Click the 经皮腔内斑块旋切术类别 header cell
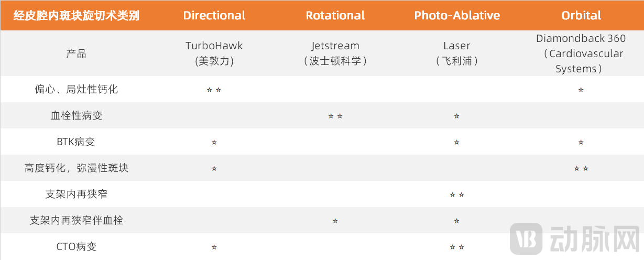This screenshot has width=644, height=260. [x=77, y=15]
